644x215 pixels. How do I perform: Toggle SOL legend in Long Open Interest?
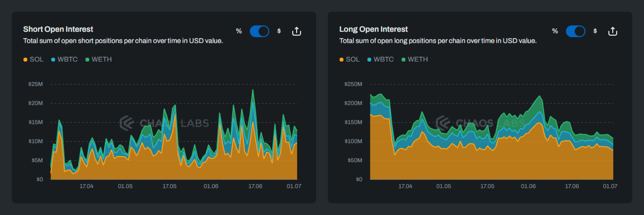[350, 59]
